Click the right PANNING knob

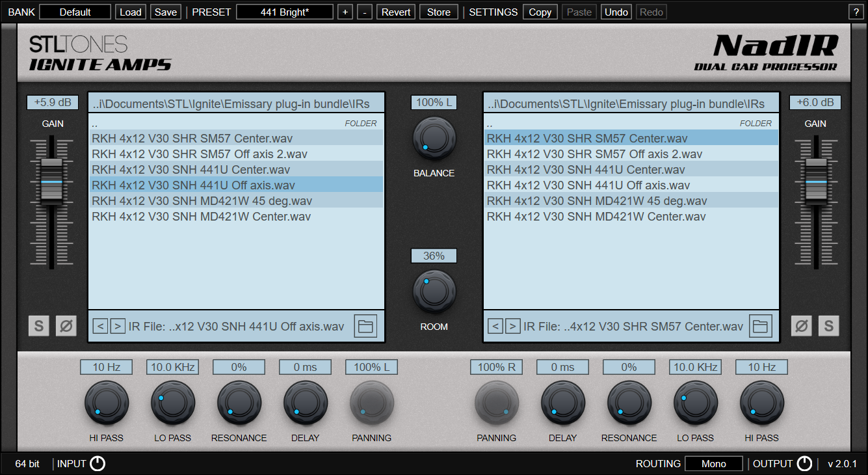497,403
